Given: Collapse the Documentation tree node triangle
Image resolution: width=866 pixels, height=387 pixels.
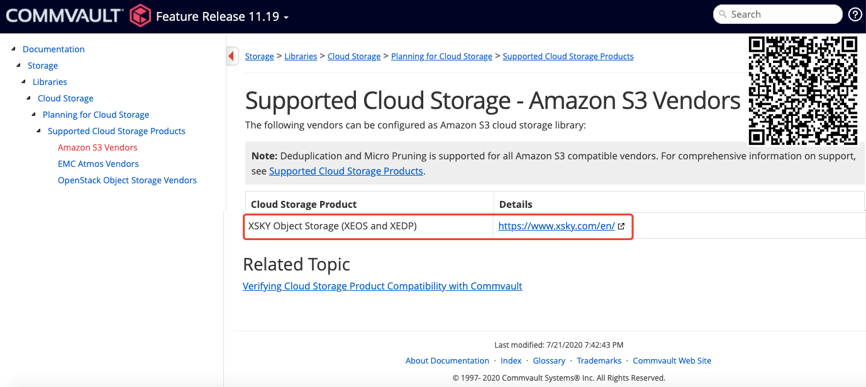Looking at the screenshot, I should coord(13,49).
